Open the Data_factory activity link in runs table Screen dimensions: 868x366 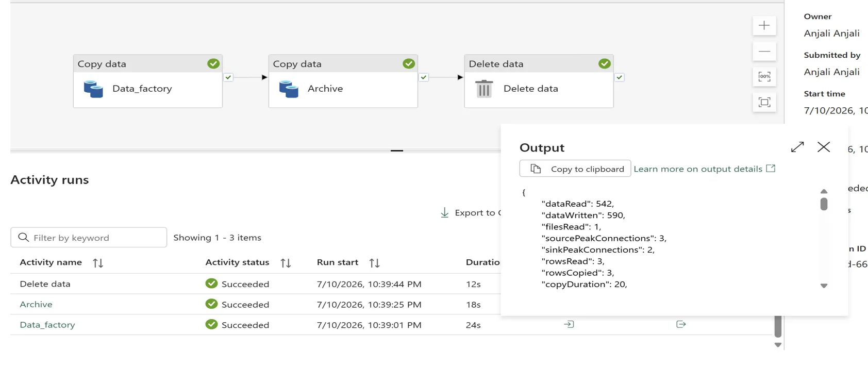[47, 325]
